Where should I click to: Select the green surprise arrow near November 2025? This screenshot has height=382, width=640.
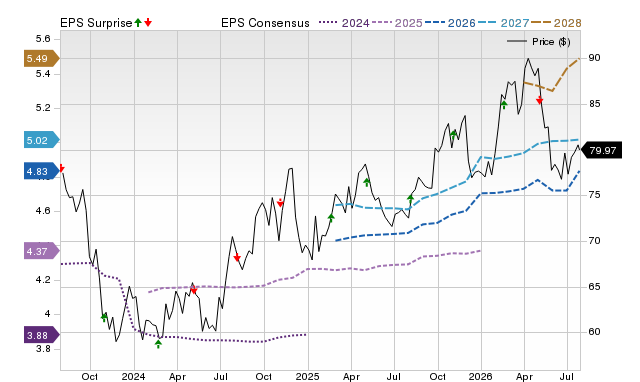(x=454, y=135)
